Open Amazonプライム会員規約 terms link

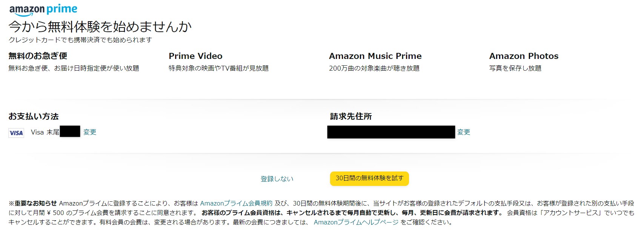236,203
